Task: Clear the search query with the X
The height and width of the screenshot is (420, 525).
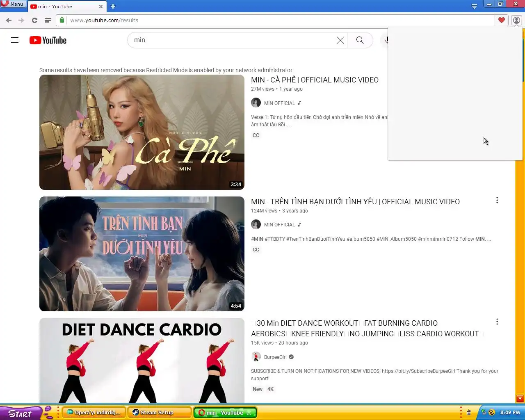Action: click(x=340, y=40)
